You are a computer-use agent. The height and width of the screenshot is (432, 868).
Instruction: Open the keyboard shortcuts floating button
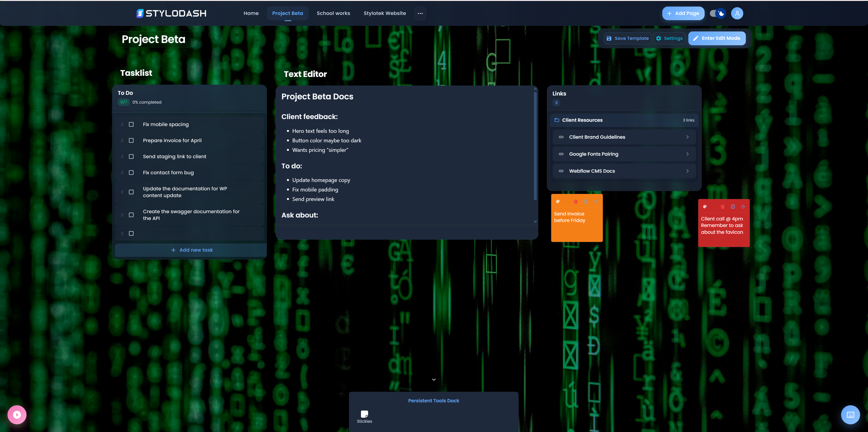(850, 415)
